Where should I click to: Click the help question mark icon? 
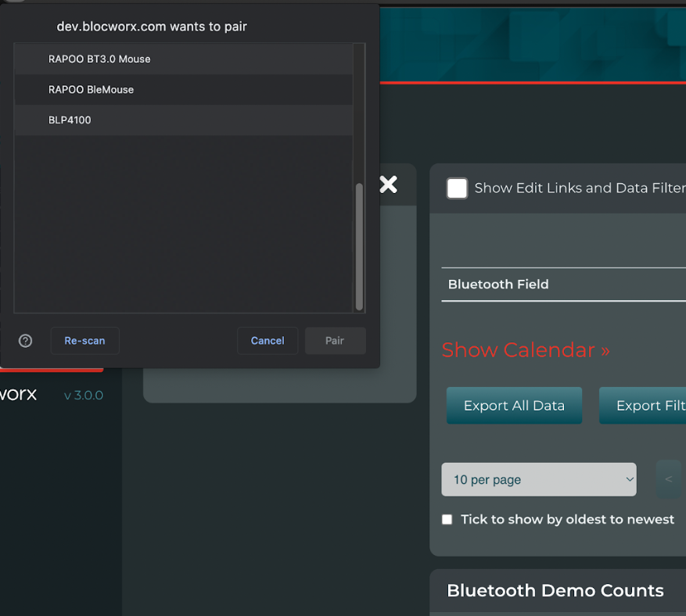coord(26,341)
